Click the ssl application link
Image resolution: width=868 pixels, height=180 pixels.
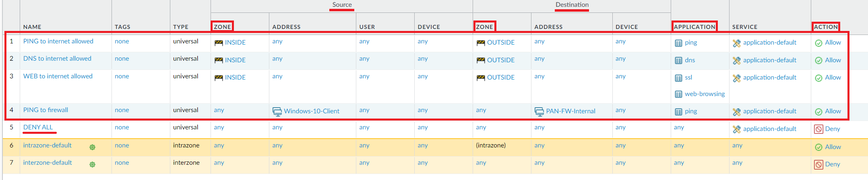(688, 78)
